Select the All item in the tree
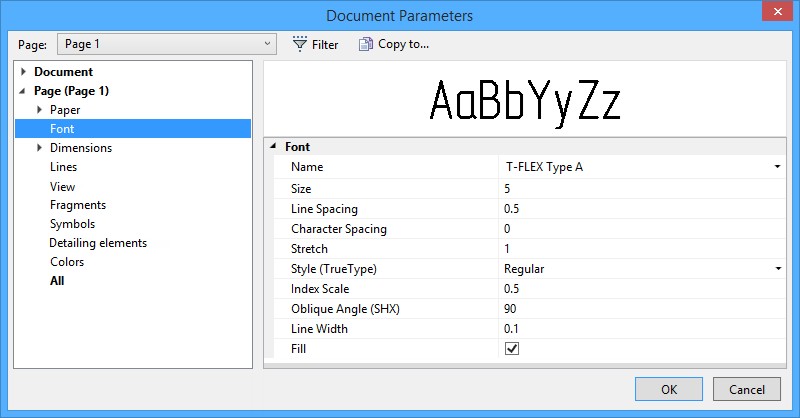 click(57, 281)
